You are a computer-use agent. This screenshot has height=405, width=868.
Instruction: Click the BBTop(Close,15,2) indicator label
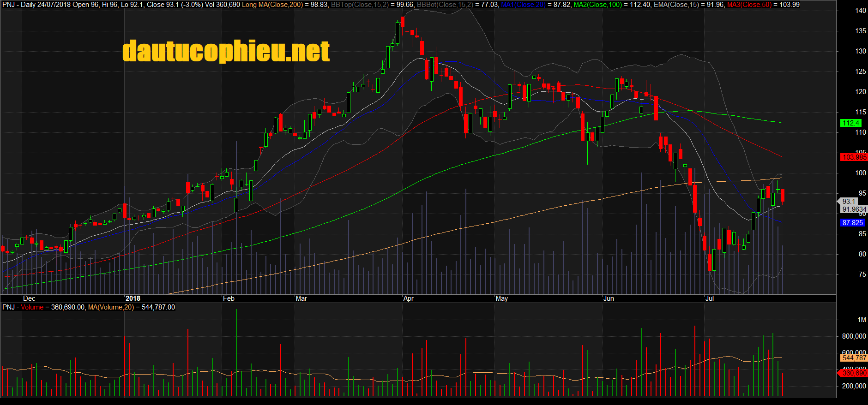pyautogui.click(x=360, y=5)
